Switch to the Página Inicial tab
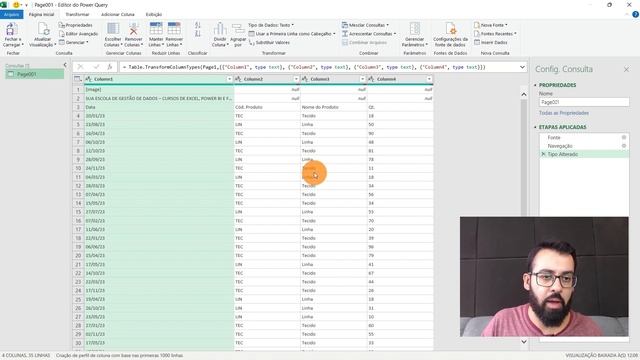This screenshot has width=640, height=360. (41, 14)
